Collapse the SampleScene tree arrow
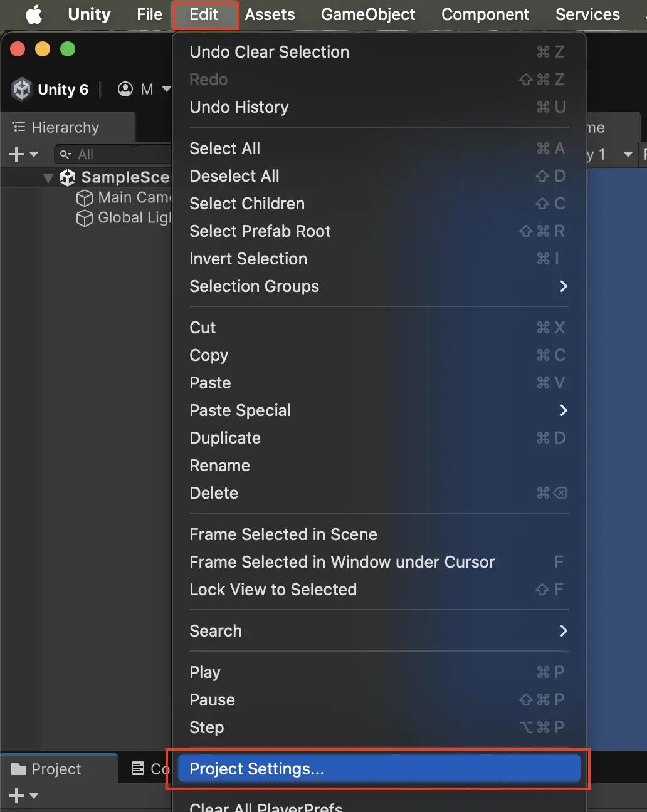The width and height of the screenshot is (647, 812). click(48, 178)
